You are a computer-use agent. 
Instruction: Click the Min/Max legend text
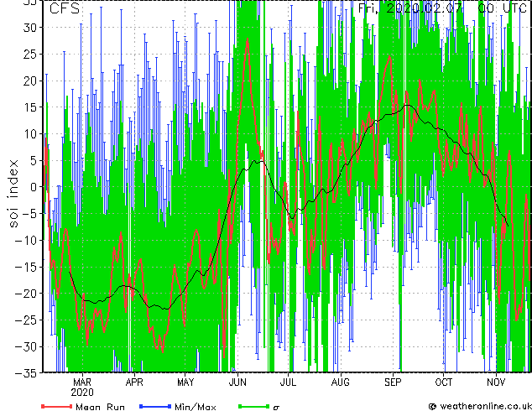click(x=195, y=407)
